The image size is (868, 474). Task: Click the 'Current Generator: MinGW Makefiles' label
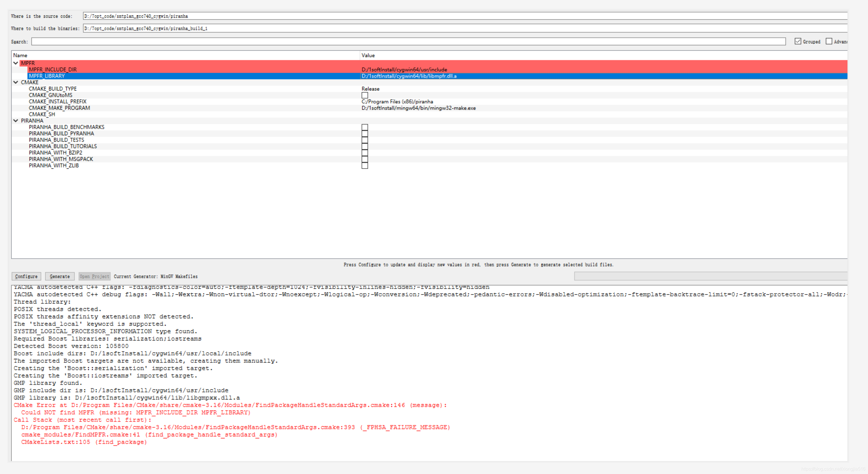pyautogui.click(x=156, y=277)
